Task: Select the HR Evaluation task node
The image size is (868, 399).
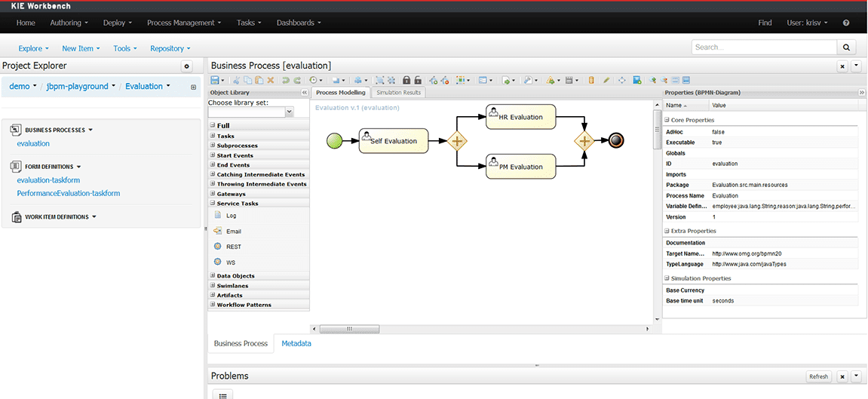Action: pyautogui.click(x=521, y=117)
